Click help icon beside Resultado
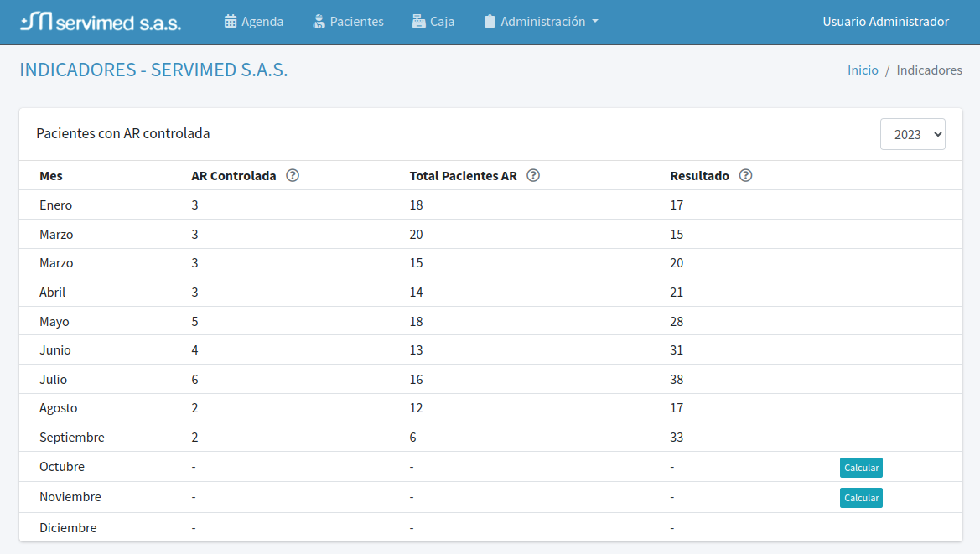The image size is (980, 554). pyautogui.click(x=745, y=176)
